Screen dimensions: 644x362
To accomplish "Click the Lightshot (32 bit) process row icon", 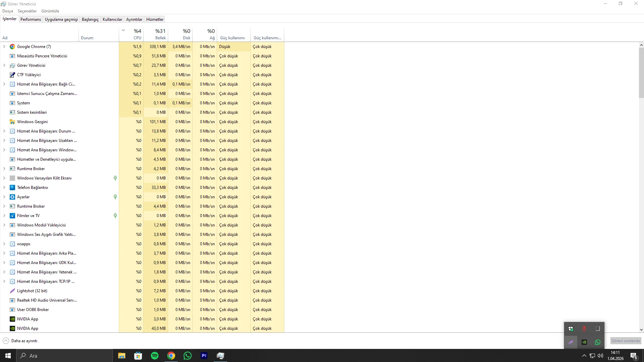I will click(12, 291).
